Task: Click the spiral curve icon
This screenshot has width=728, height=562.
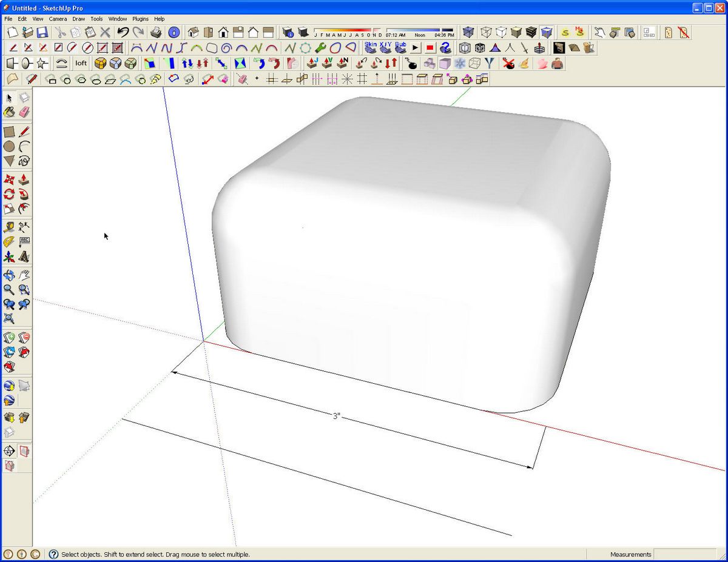Action: coord(226,47)
